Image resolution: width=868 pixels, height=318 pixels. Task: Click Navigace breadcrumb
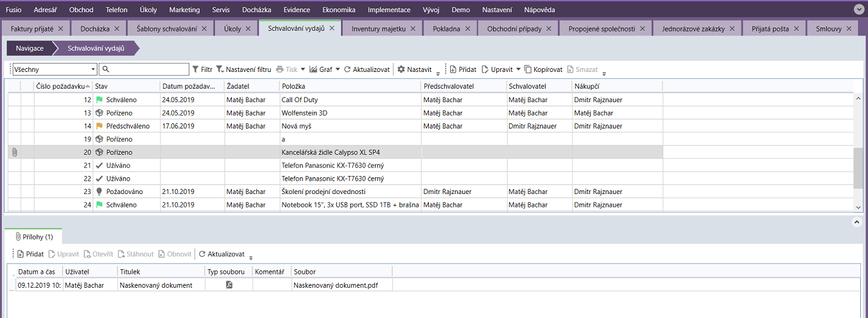pyautogui.click(x=30, y=48)
